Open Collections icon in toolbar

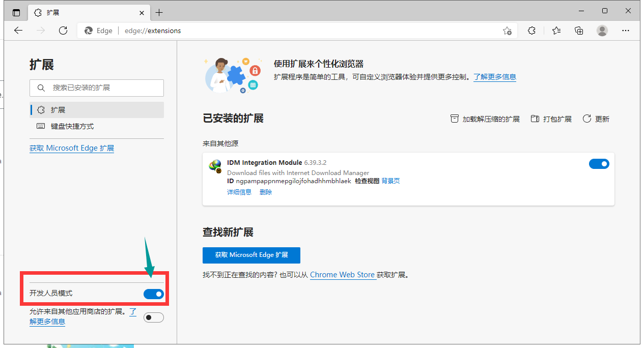coord(579,31)
